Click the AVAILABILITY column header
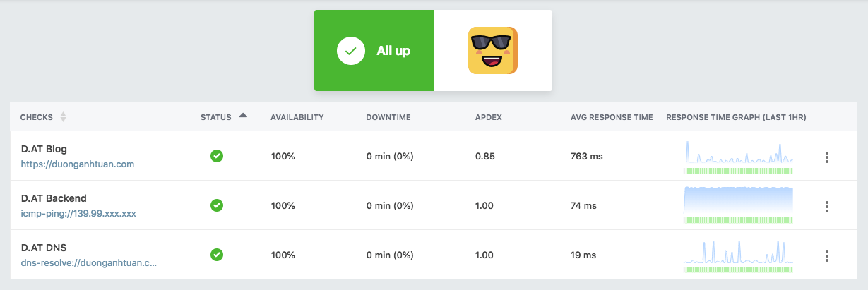 click(297, 117)
